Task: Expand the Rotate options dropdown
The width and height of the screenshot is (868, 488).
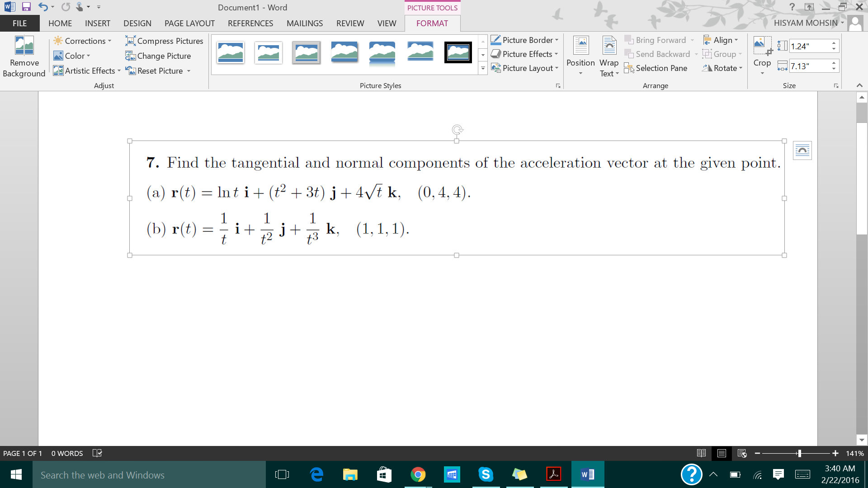Action: [x=741, y=67]
